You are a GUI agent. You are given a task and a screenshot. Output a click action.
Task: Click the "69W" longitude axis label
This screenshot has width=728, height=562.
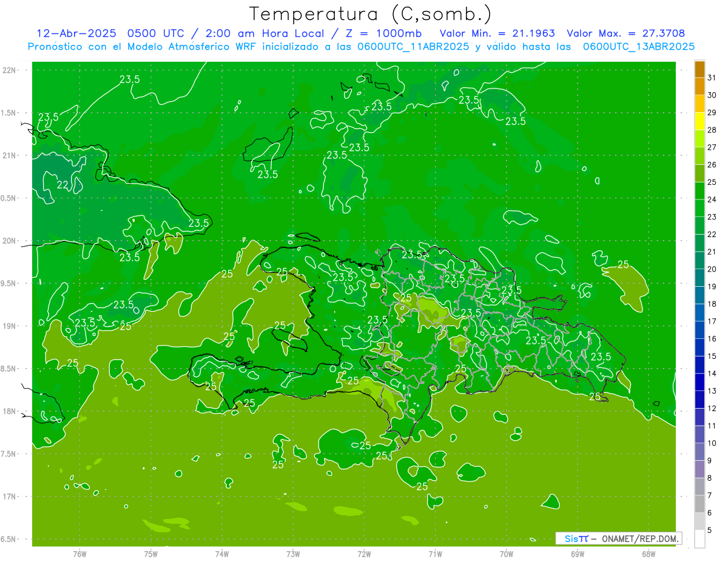click(578, 554)
